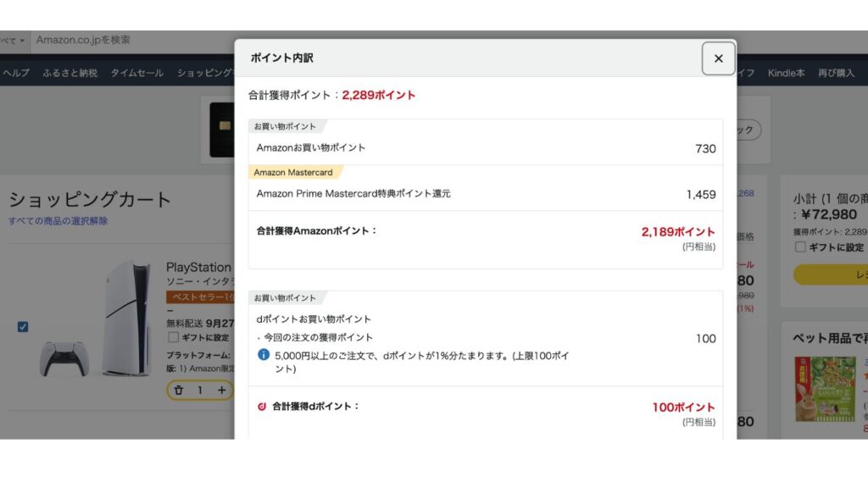Screen dimensions: 868x488
Task: Click the yellow proceed-to-checkout button
Action: (831, 274)
